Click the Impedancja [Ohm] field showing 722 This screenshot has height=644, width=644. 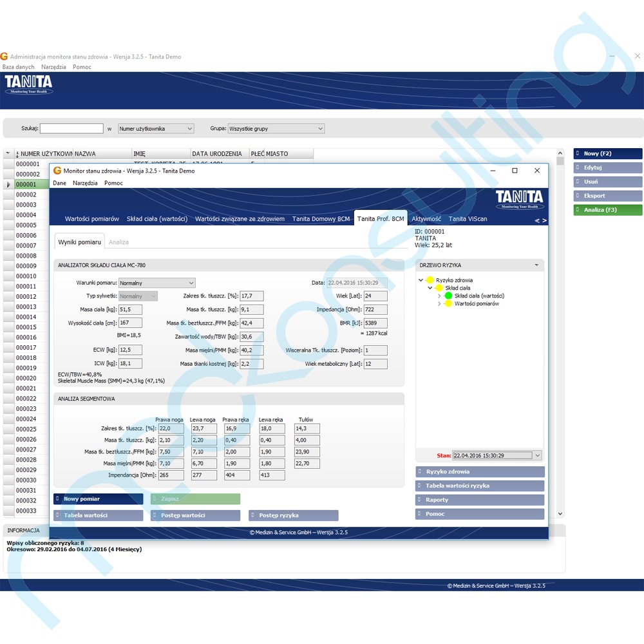click(375, 310)
